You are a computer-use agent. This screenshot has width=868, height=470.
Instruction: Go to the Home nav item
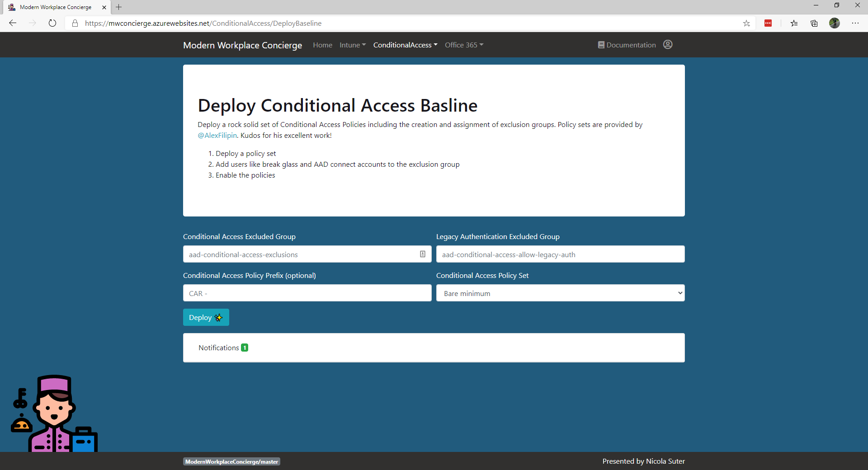pyautogui.click(x=322, y=45)
